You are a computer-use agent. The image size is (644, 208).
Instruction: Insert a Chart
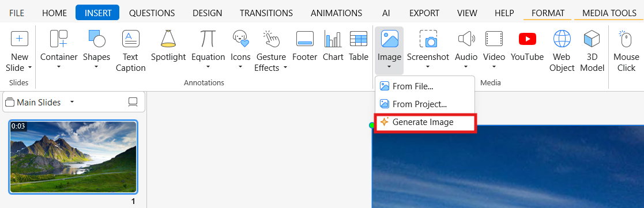(x=333, y=46)
